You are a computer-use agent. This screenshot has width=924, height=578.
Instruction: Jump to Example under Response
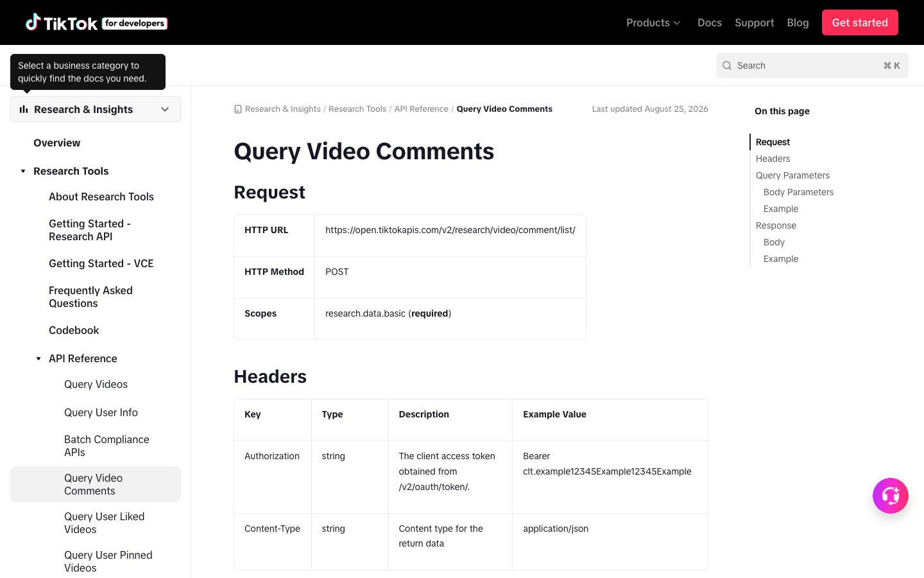click(x=781, y=259)
